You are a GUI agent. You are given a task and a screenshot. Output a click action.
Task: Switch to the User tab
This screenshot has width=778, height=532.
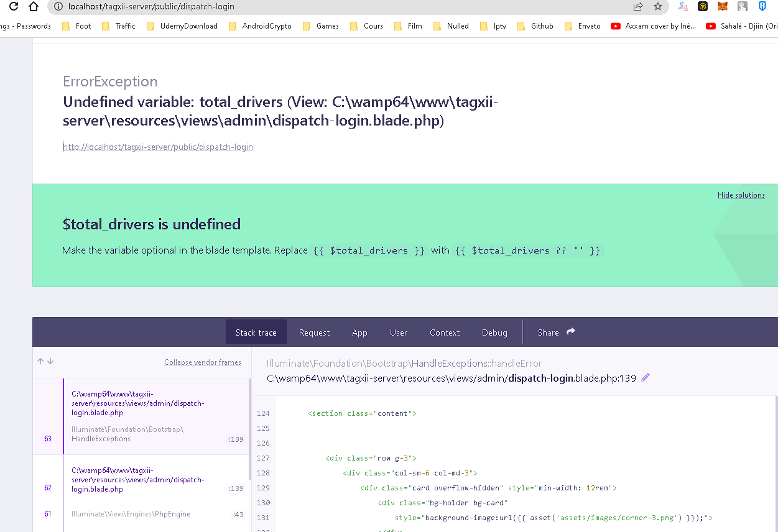(x=399, y=332)
